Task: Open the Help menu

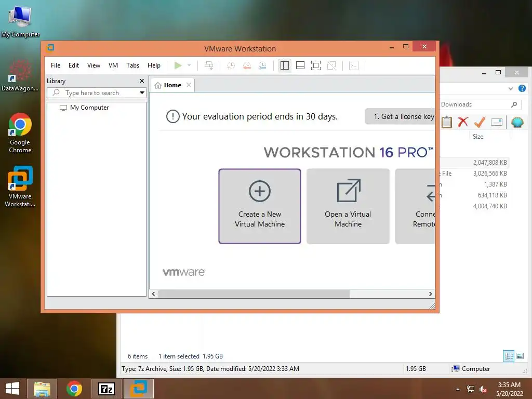Action: coord(154,65)
